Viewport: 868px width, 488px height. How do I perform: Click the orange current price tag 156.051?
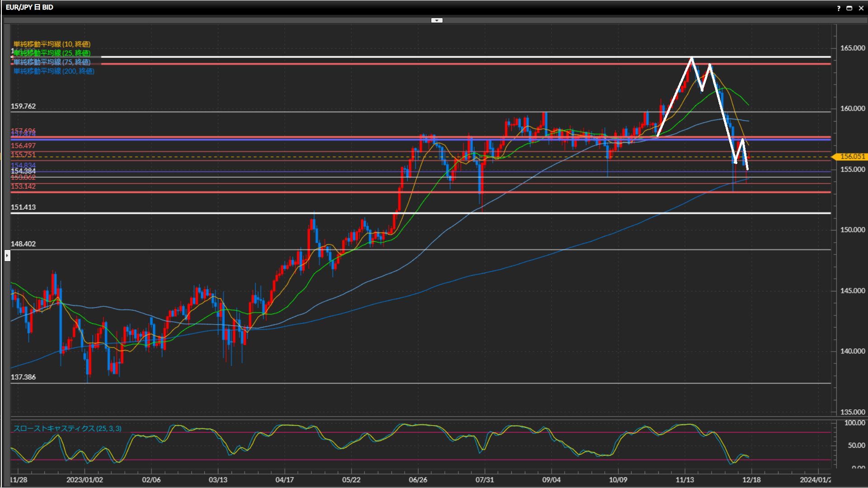pos(852,156)
